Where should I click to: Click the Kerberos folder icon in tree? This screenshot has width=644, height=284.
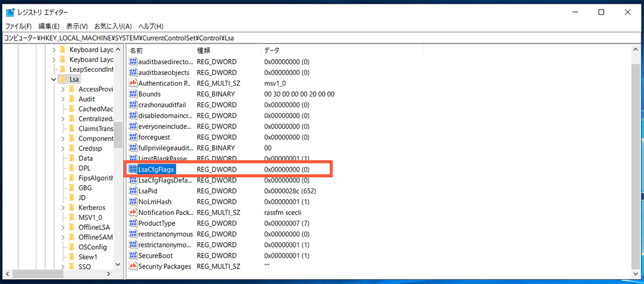71,207
